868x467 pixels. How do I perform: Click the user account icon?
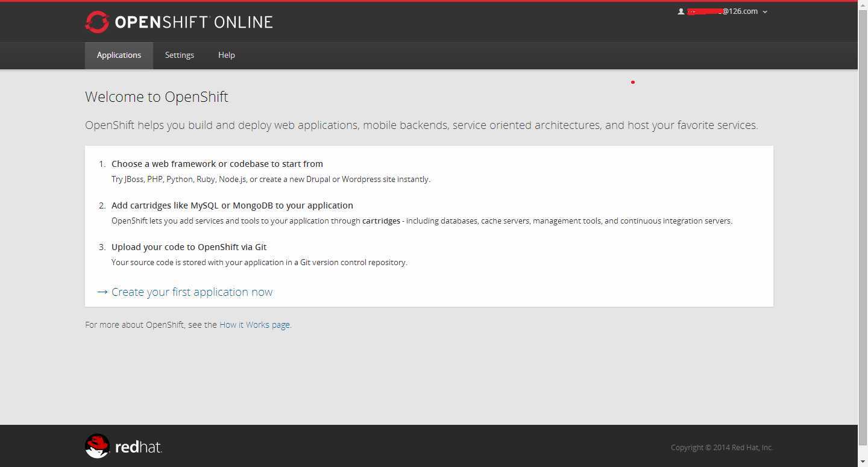coord(681,11)
